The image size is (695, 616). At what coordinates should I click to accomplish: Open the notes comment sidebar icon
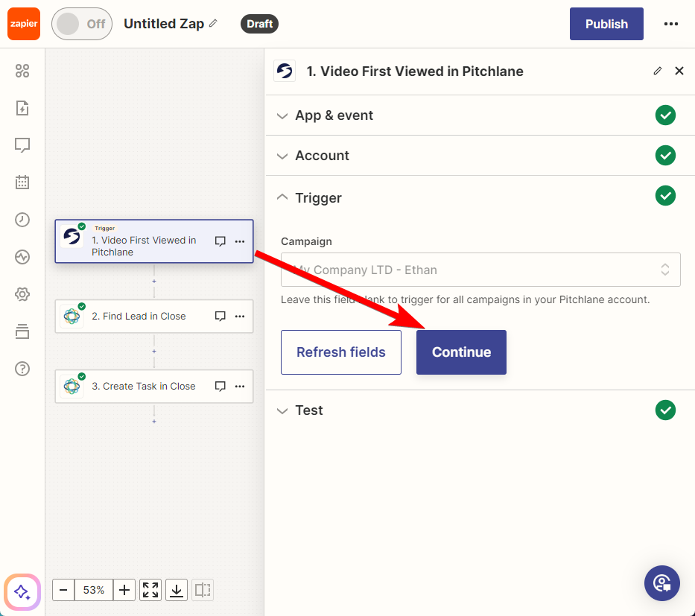point(22,145)
